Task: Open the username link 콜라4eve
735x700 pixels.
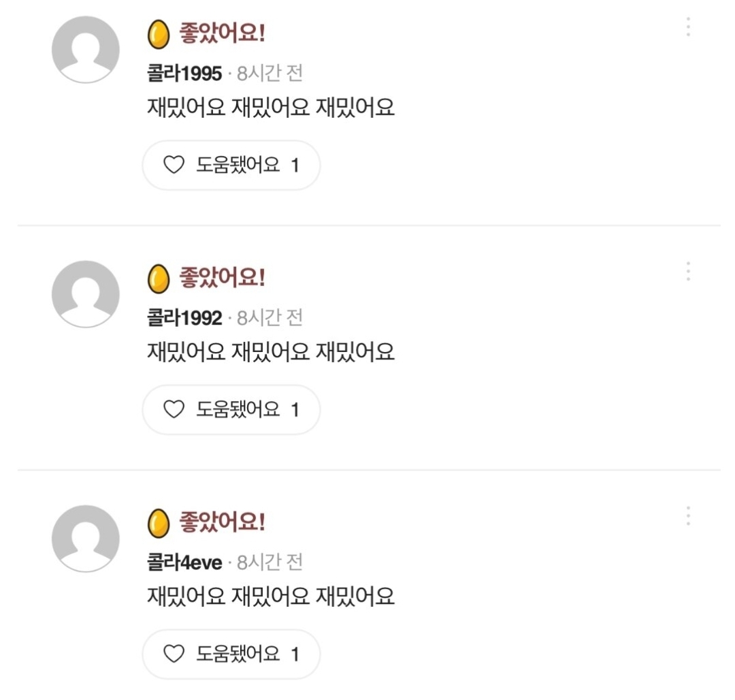Action: pyautogui.click(x=184, y=562)
